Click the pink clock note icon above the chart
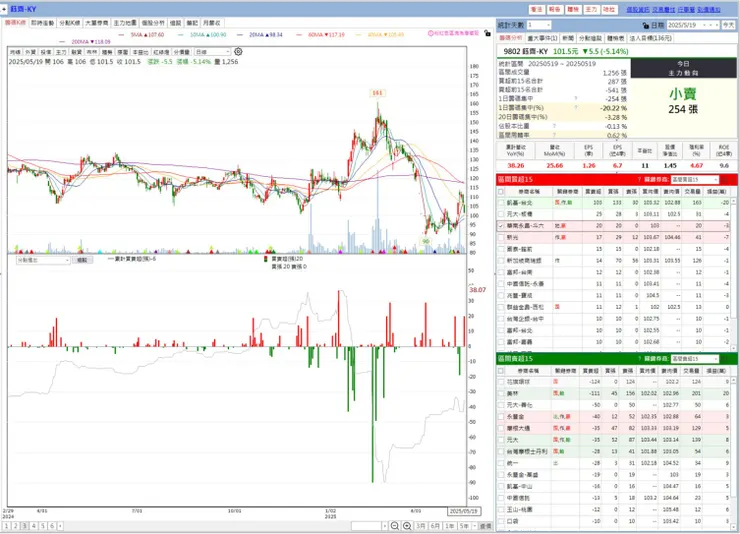This screenshot has width=740, height=534. [430, 33]
